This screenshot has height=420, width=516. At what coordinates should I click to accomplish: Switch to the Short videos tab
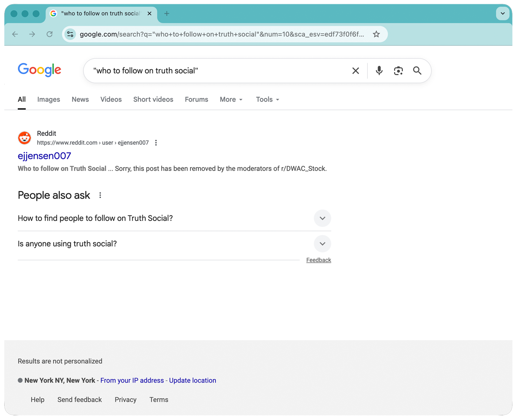pyautogui.click(x=153, y=100)
